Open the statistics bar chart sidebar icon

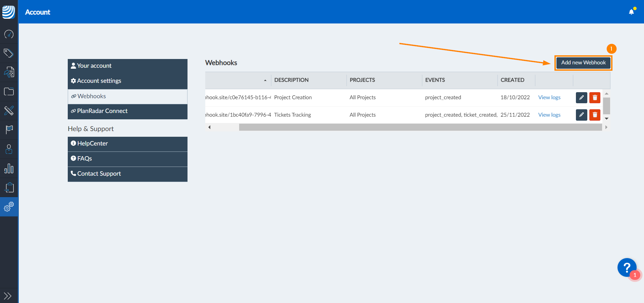[9, 168]
